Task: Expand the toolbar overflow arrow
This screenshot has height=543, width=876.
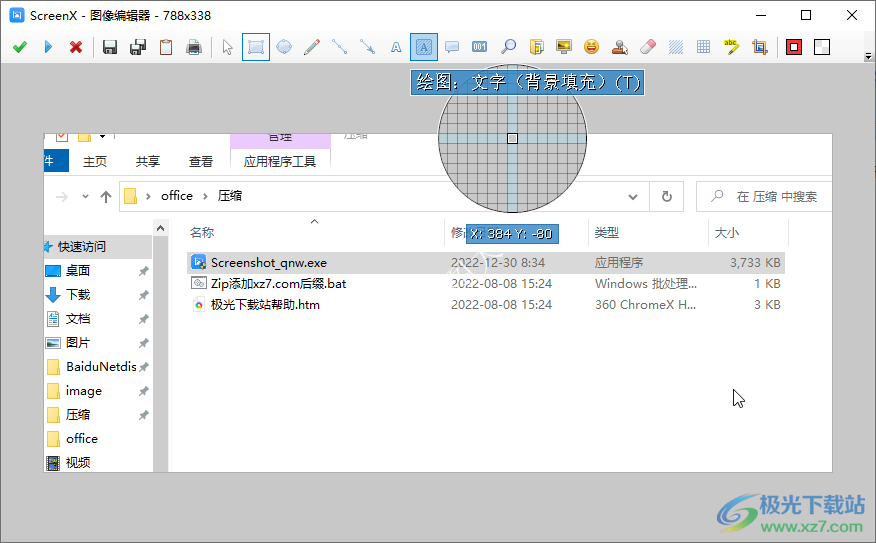Action: coord(868,56)
